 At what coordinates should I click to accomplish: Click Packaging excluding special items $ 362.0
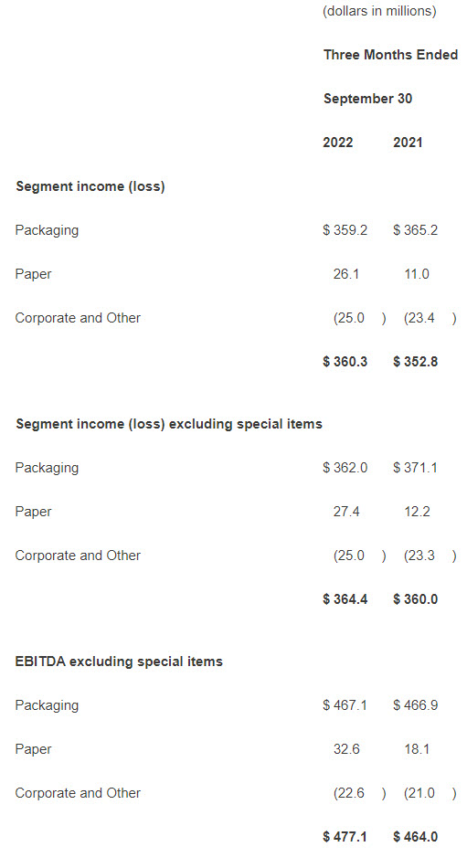(345, 468)
